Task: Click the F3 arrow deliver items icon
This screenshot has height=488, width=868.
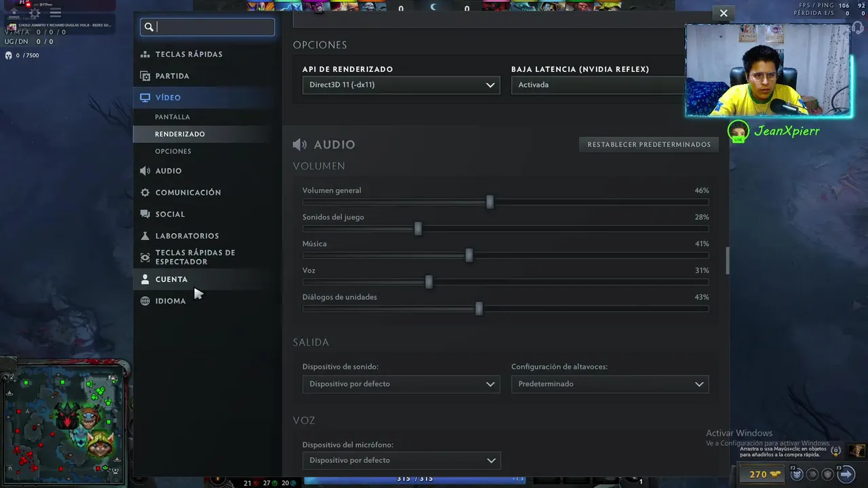Action: click(x=846, y=474)
